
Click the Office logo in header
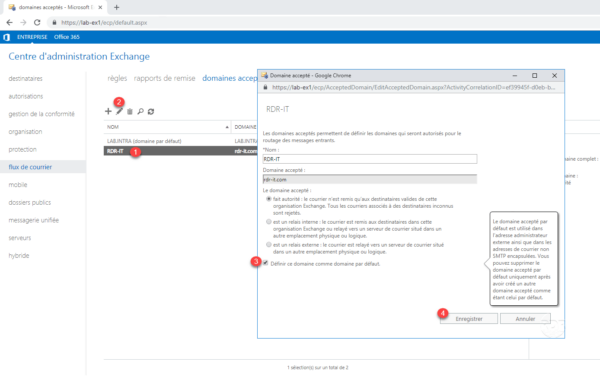[x=7, y=37]
